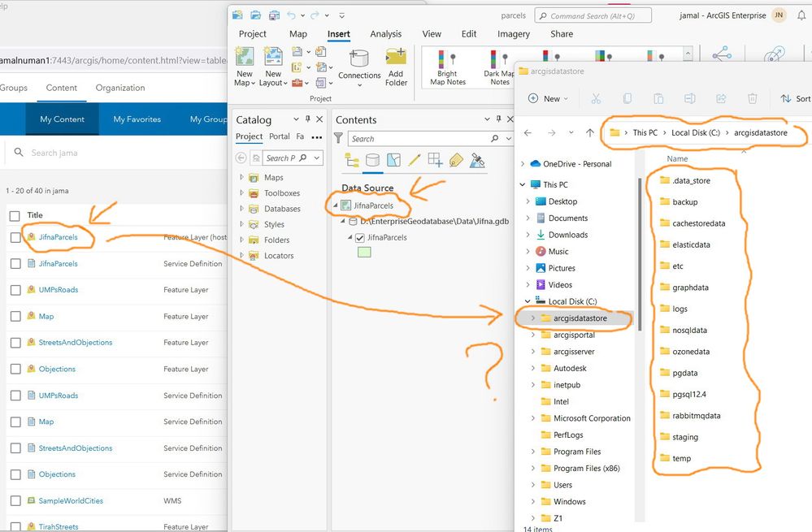The width and height of the screenshot is (812, 532).
Task: Click the Command Search box
Action: [x=593, y=16]
